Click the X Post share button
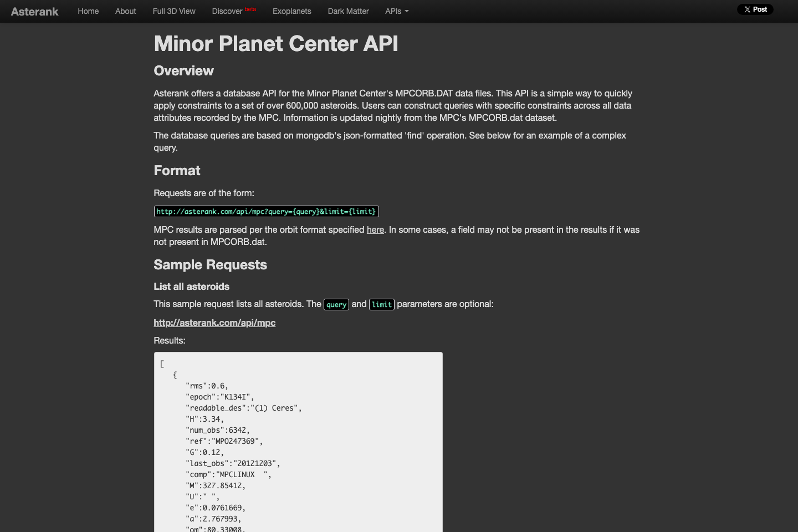 click(x=755, y=9)
